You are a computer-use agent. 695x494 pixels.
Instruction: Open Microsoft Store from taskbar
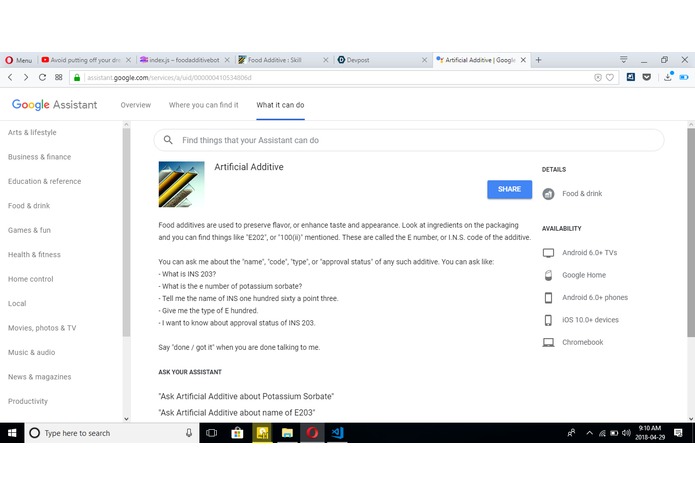[237, 433]
